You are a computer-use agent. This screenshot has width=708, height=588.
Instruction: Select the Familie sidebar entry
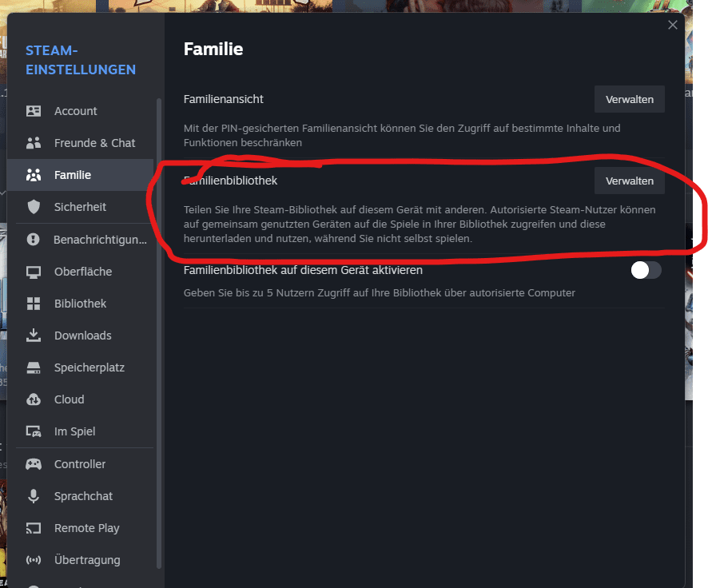81,175
